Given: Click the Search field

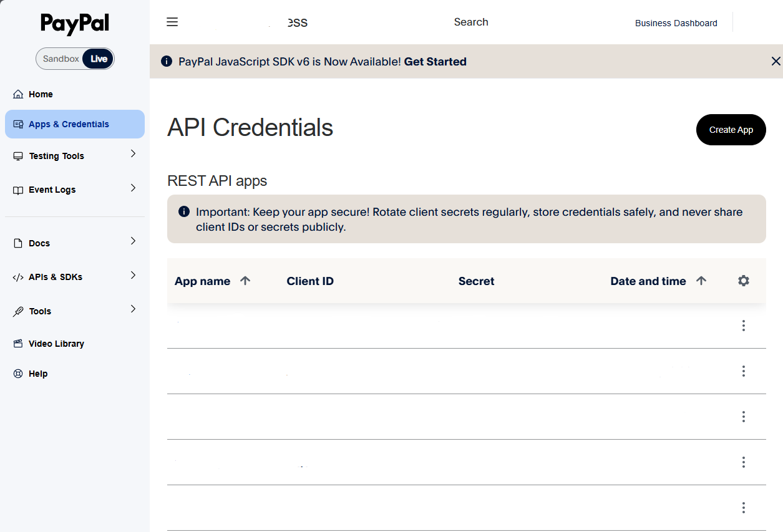Looking at the screenshot, I should coord(470,22).
